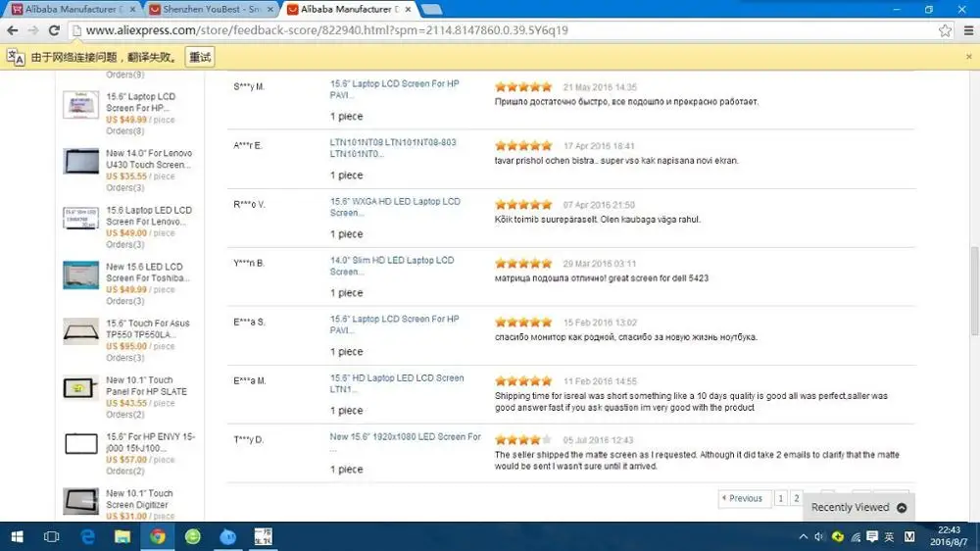Go to Previous feedback page
The height and width of the screenshot is (551, 980).
pos(744,498)
